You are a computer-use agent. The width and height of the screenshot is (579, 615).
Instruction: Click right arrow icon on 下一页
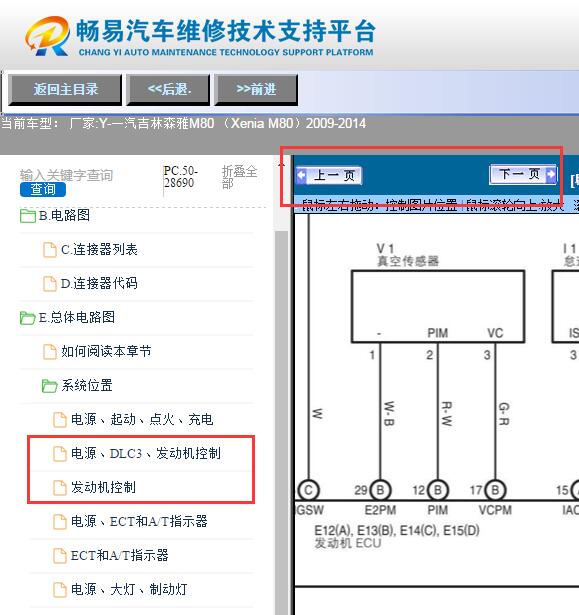tap(551, 174)
